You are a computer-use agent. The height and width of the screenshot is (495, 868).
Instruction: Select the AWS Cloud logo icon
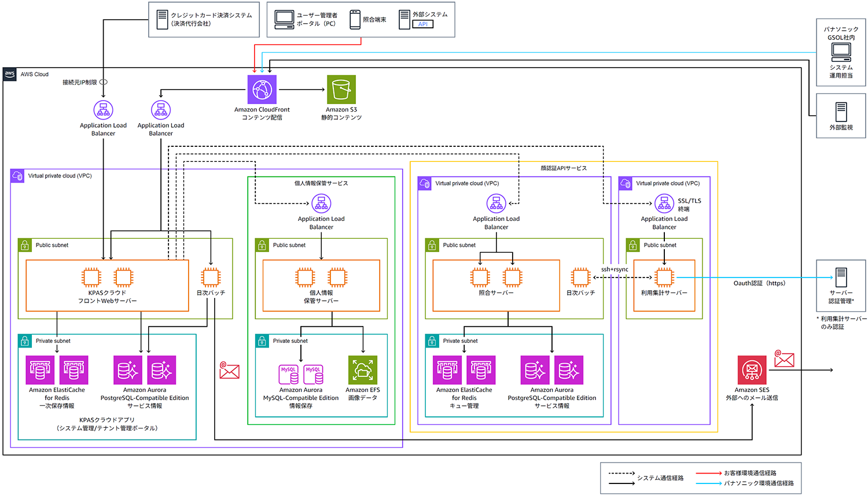point(10,75)
